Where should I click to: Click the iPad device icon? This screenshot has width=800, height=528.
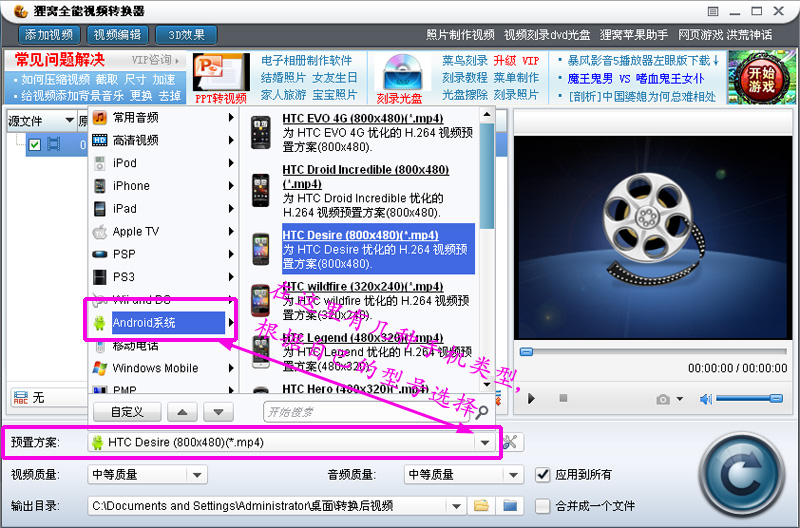pos(99,209)
